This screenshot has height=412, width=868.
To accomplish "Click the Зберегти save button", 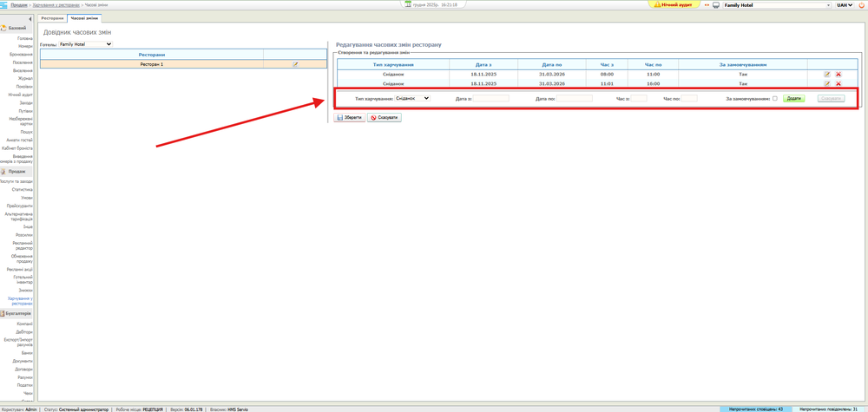I will point(350,118).
